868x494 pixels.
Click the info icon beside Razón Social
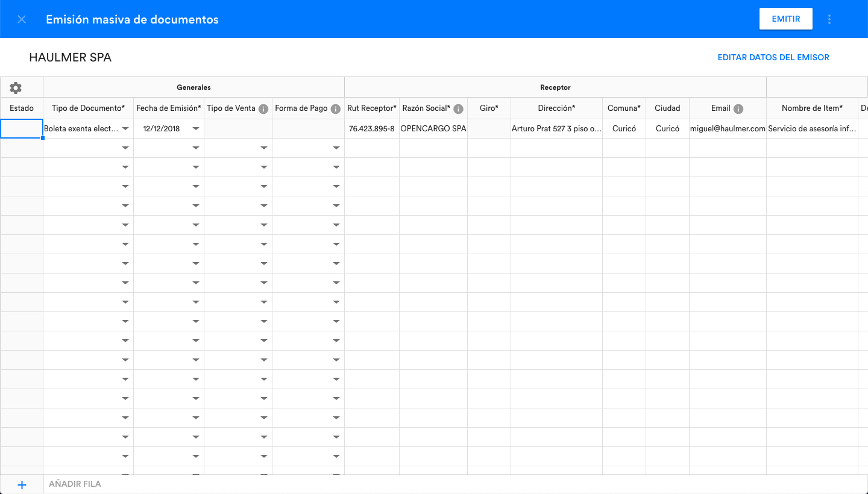point(458,109)
